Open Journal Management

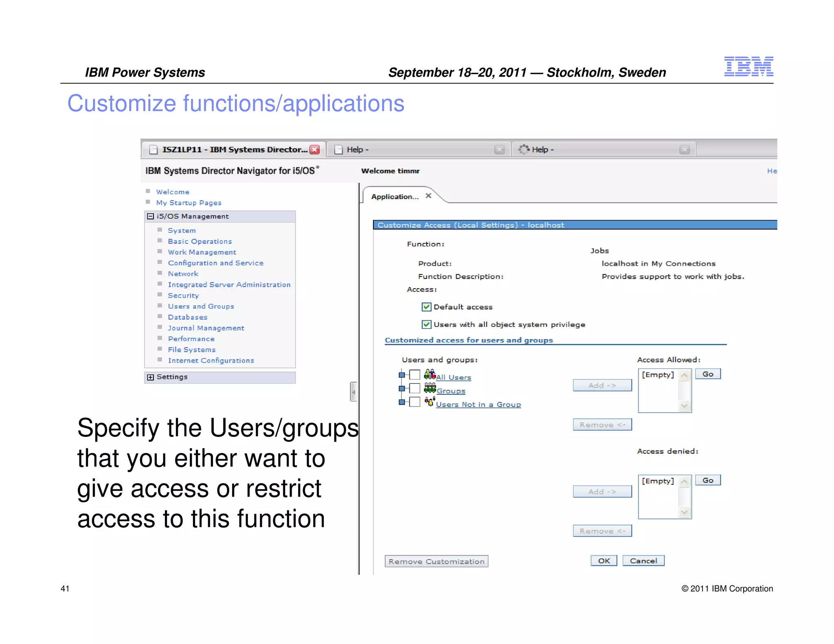tap(206, 328)
